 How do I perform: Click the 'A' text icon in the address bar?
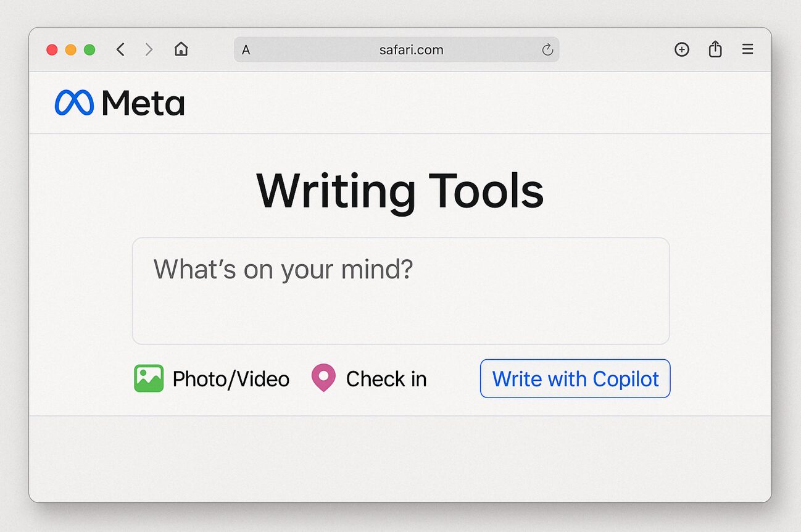(246, 50)
